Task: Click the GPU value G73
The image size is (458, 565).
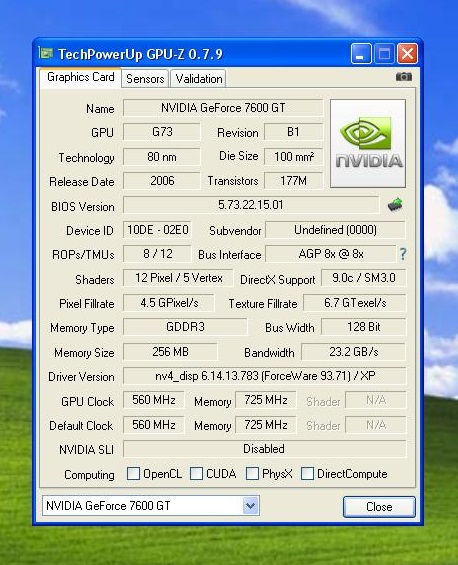Action: point(162,132)
